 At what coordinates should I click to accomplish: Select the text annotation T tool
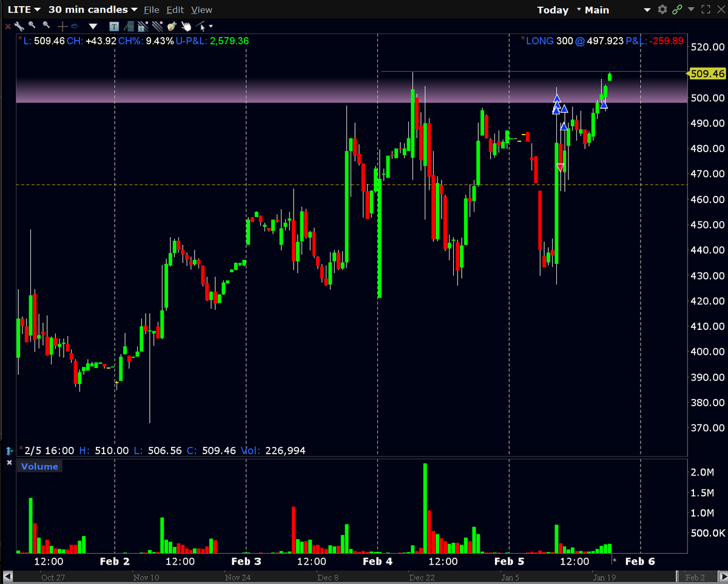114,26
